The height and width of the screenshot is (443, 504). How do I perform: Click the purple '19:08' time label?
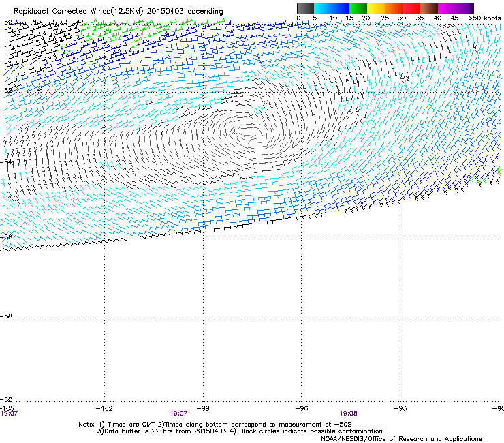click(348, 414)
